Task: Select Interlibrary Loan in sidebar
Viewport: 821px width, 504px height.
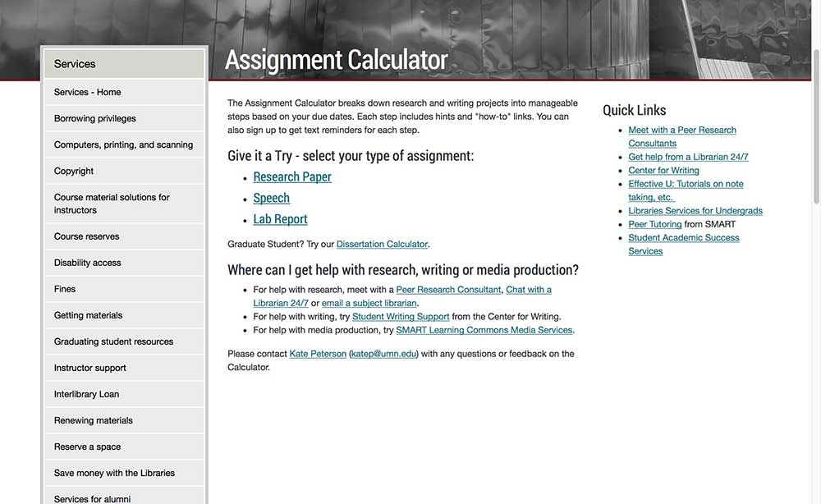Action: pos(124,393)
